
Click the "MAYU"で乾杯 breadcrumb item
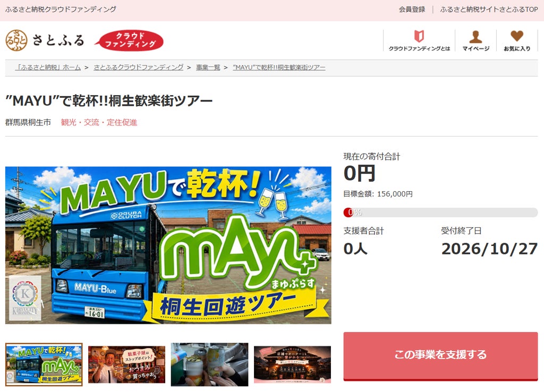(x=279, y=67)
